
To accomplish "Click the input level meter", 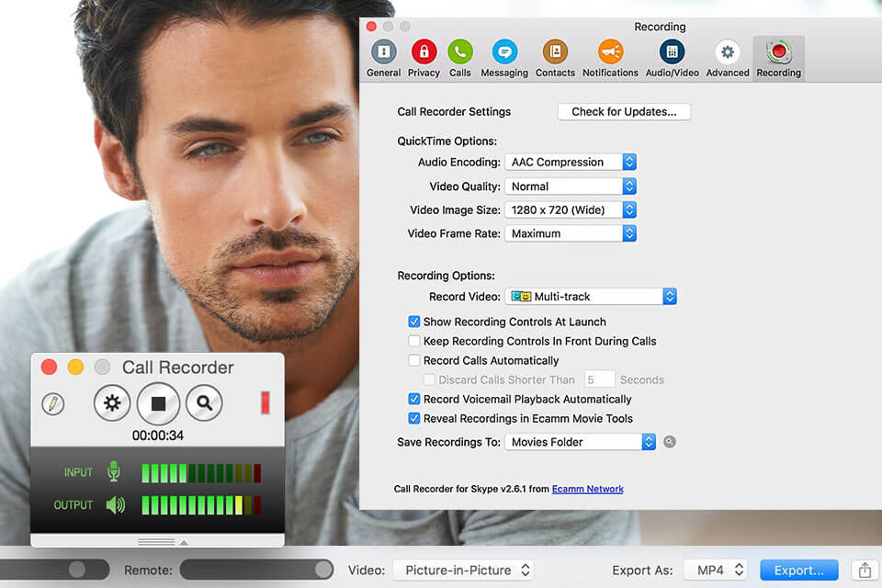I will tap(201, 473).
